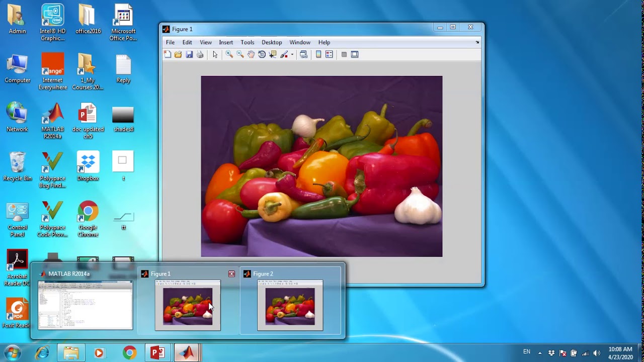Open the Tools menu in Figure 1
The height and width of the screenshot is (362, 644).
tap(248, 42)
